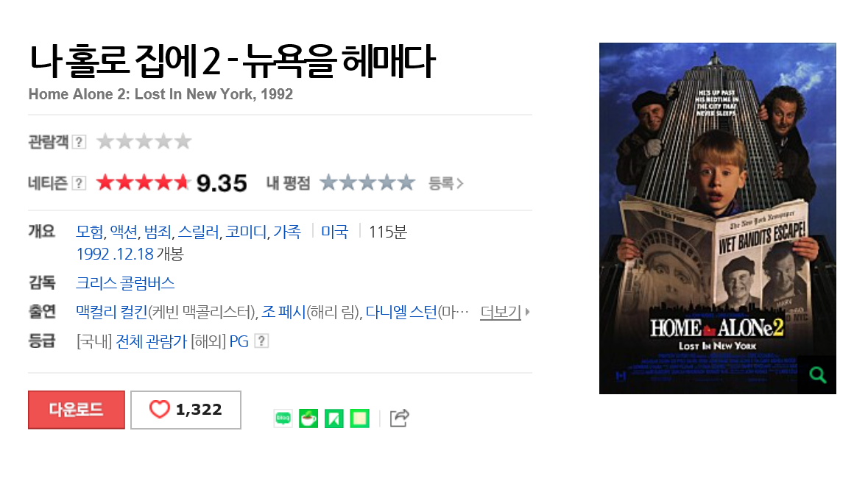The image size is (868, 481).
Task: Select the 코미디 genre link
Action: [246, 232]
